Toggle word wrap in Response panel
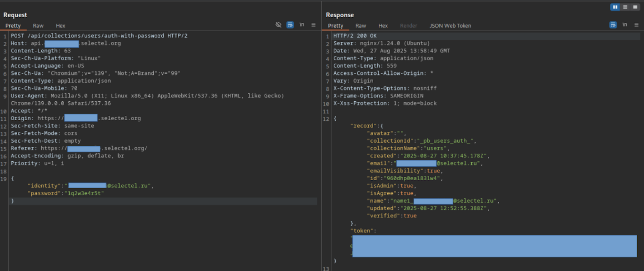 613,25
